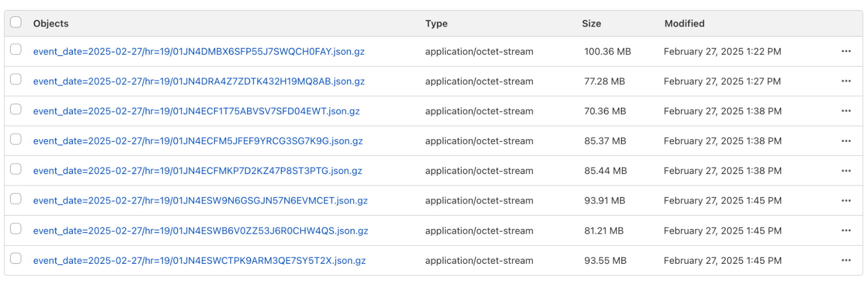
Task: Open the ellipsis menu for 85.44 MB object
Action: click(845, 171)
